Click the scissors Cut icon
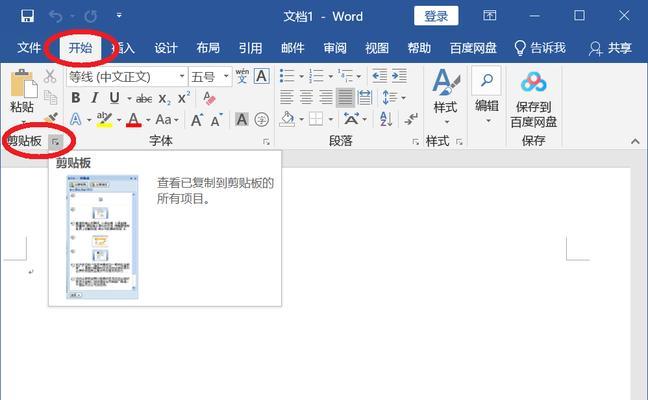 click(50, 76)
